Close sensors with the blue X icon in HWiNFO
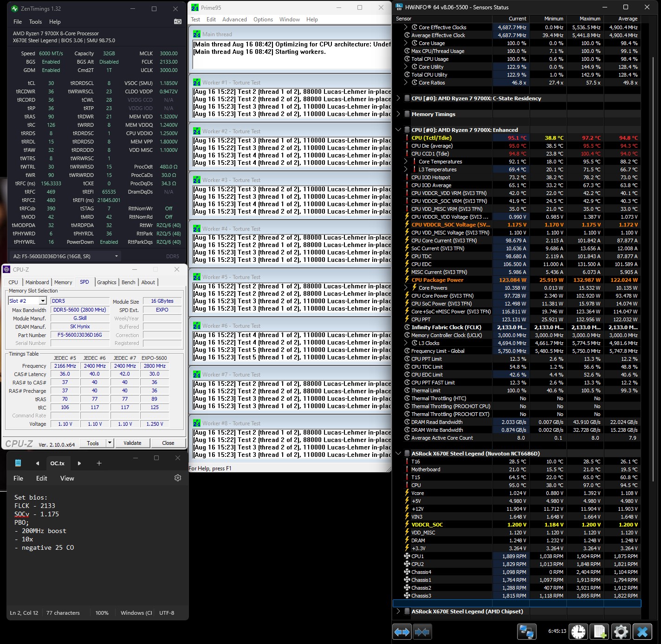 click(642, 632)
